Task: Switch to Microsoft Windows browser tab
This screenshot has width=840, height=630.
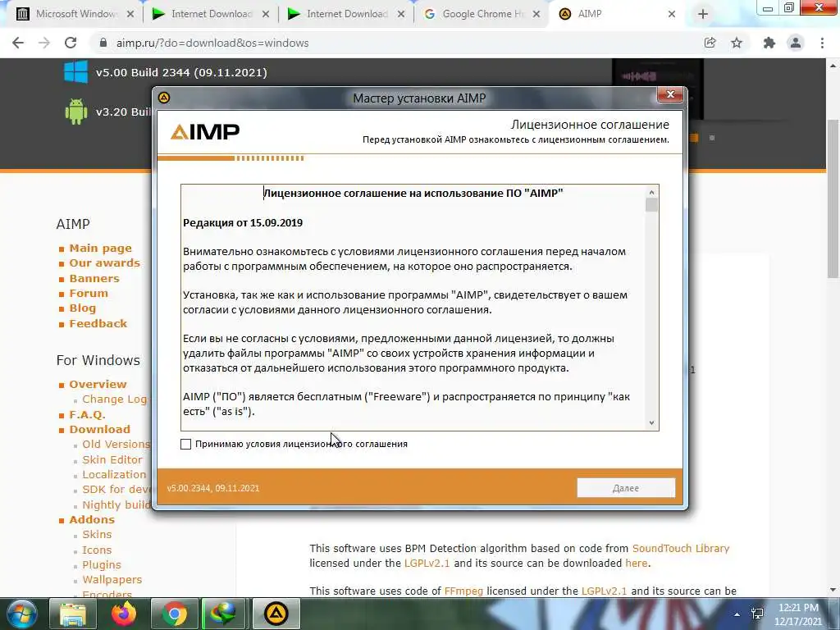Action: tap(75, 14)
